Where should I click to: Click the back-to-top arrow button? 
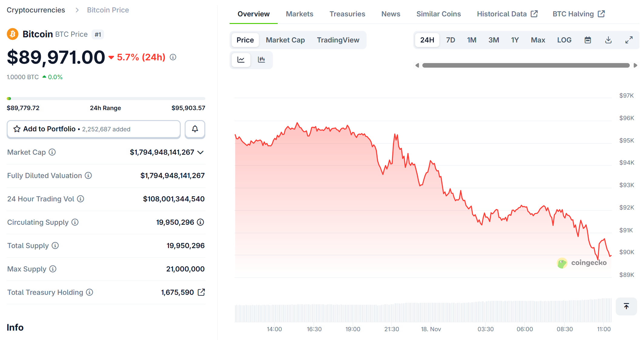pos(626,306)
